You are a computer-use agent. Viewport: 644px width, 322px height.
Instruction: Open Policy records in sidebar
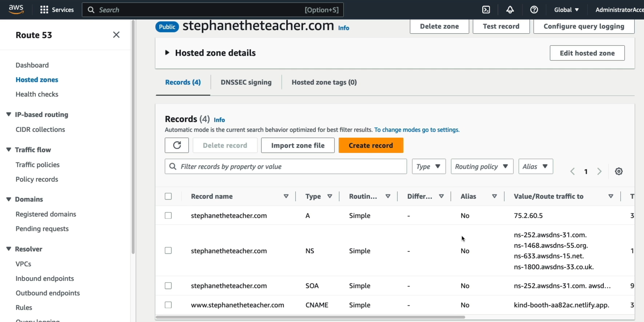37,179
